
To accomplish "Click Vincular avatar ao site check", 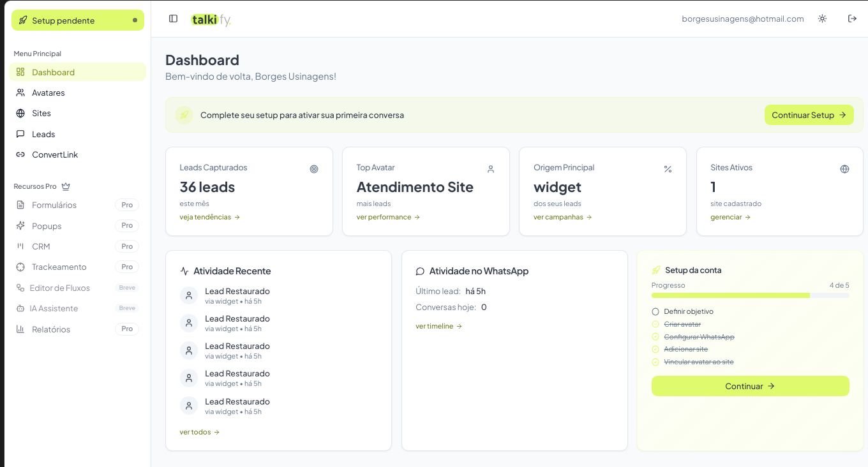I will pyautogui.click(x=655, y=362).
